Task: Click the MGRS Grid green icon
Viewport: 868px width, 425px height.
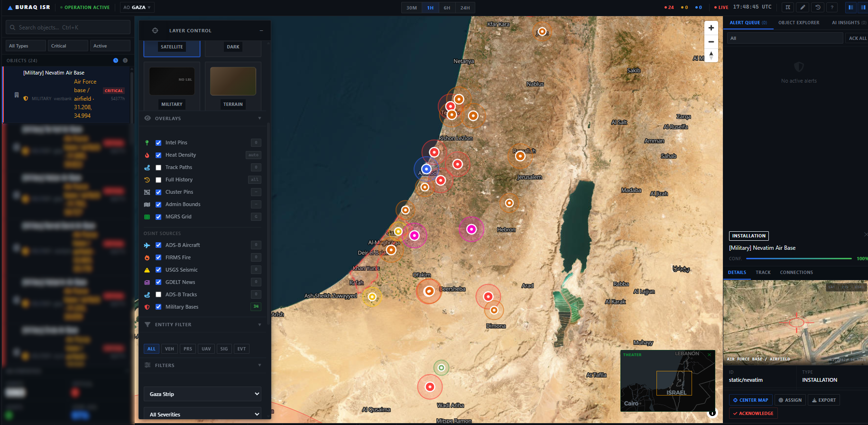Action: (147, 217)
